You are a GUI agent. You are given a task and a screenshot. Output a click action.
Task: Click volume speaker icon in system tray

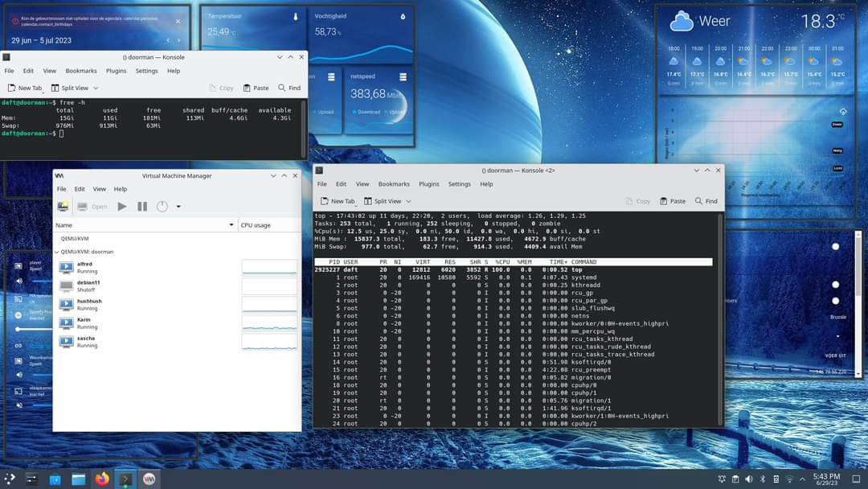[x=749, y=479]
